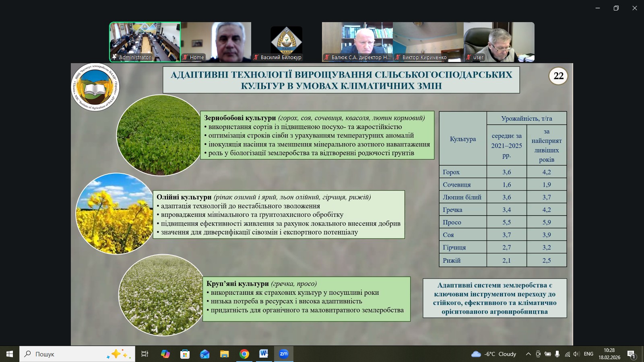Open Outlook from the taskbar
The image size is (644, 362).
204,354
